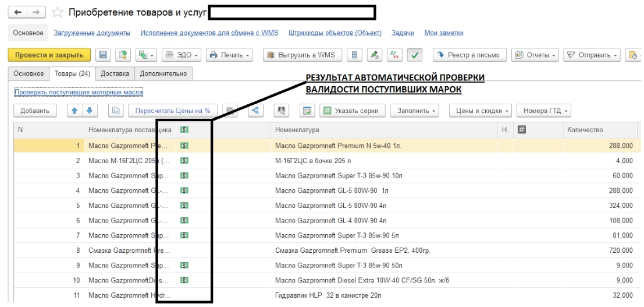Select cell Гидравлик HLP 32 в канистре 20л
Image resolution: width=644 pixels, height=307 pixels.
coord(384,295)
